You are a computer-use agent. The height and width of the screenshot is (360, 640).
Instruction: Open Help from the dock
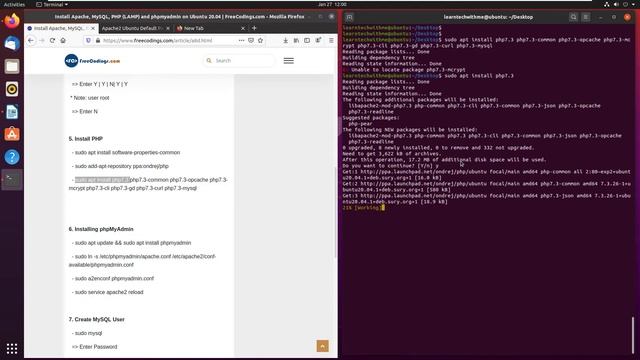[x=12, y=157]
